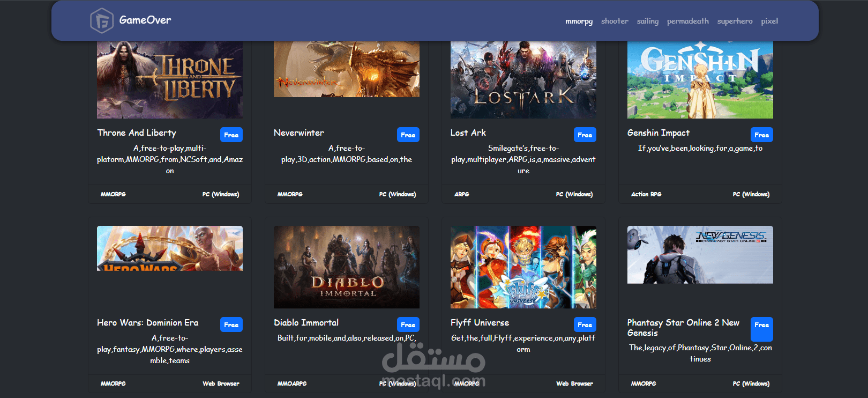Image resolution: width=868 pixels, height=398 pixels.
Task: Click the Neverwinter game title
Action: (x=299, y=132)
